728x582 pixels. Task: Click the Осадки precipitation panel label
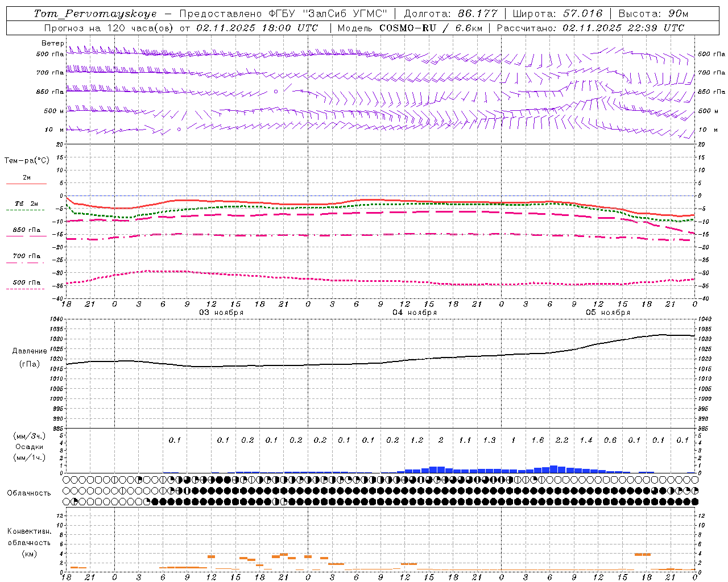pos(30,447)
